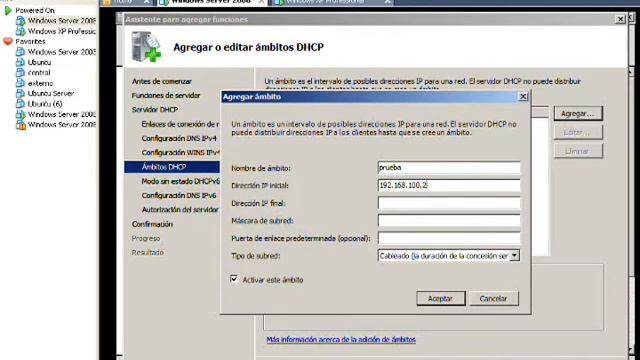Click the Máscara de subred field

[449, 221]
